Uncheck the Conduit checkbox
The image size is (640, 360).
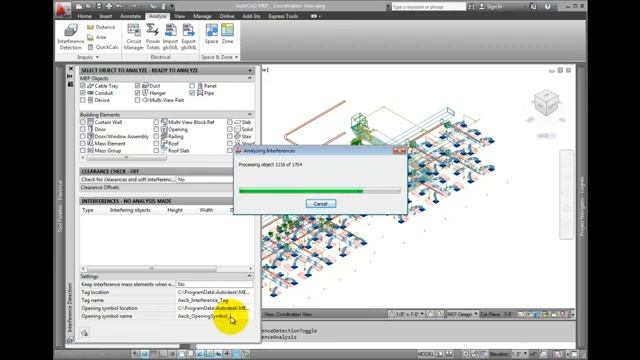[83, 93]
